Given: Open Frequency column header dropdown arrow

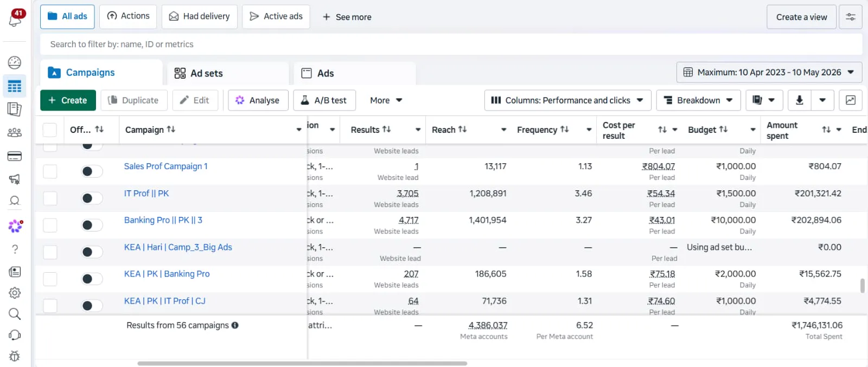Looking at the screenshot, I should (589, 130).
